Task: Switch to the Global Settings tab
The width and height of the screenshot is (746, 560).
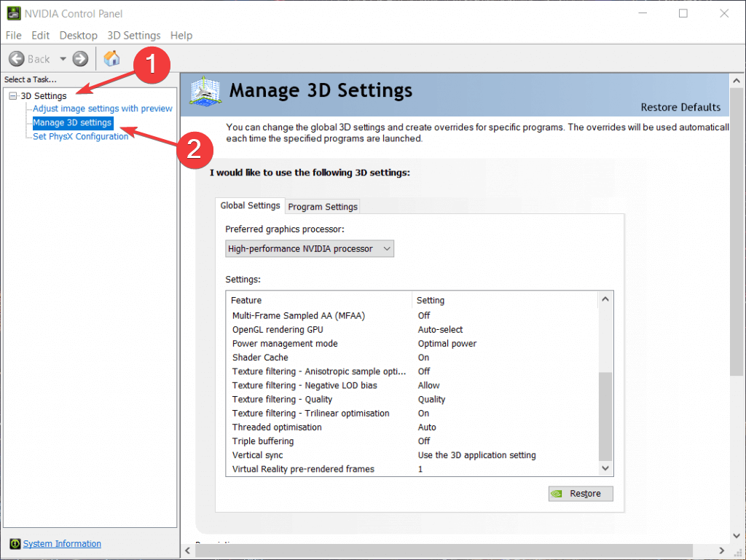Action: click(x=251, y=205)
